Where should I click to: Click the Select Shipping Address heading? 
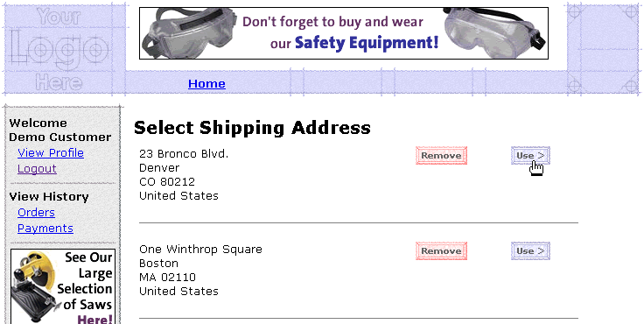[x=252, y=128]
